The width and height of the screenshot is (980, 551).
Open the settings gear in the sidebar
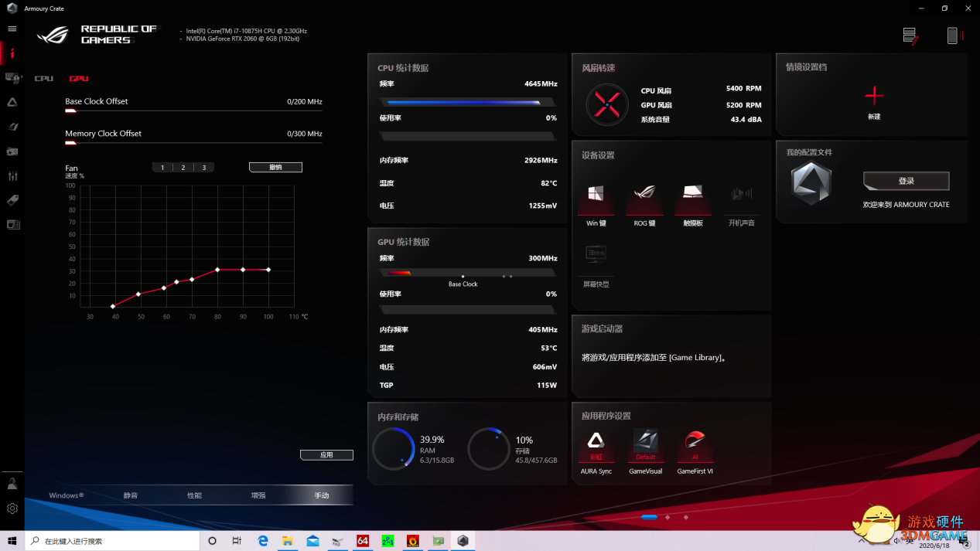(12, 508)
